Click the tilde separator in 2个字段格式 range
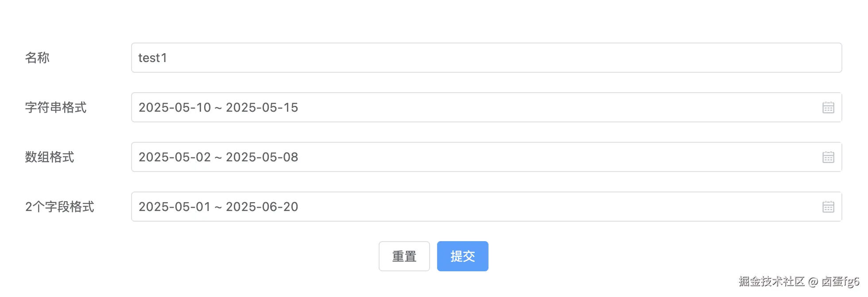The height and width of the screenshot is (297, 868). (218, 207)
